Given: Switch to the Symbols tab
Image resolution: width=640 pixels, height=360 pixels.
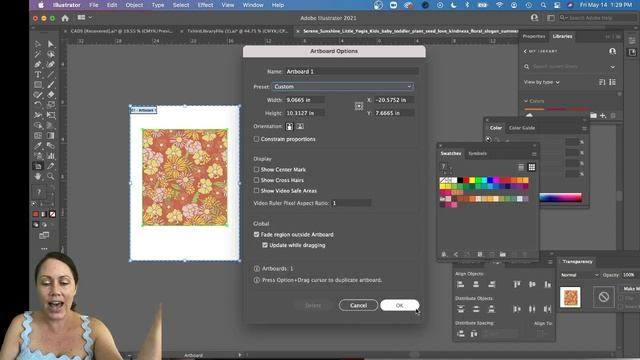Looking at the screenshot, I should (x=478, y=154).
